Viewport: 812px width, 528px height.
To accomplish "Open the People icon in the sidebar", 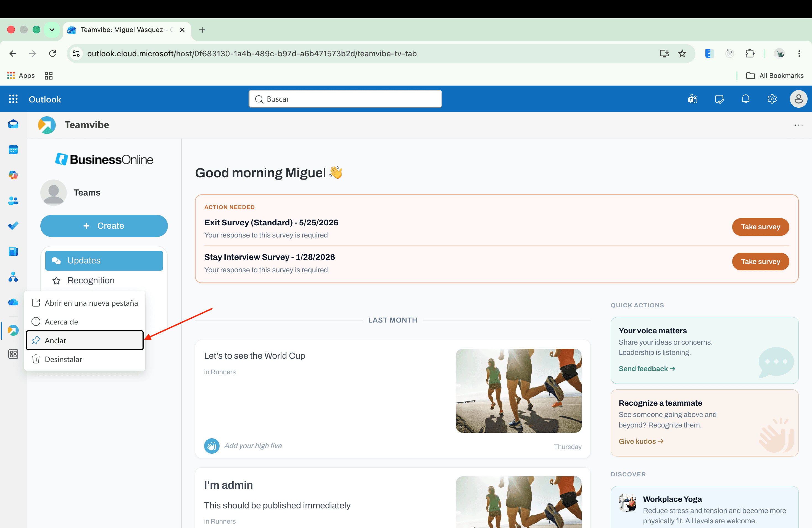I will pos(13,200).
